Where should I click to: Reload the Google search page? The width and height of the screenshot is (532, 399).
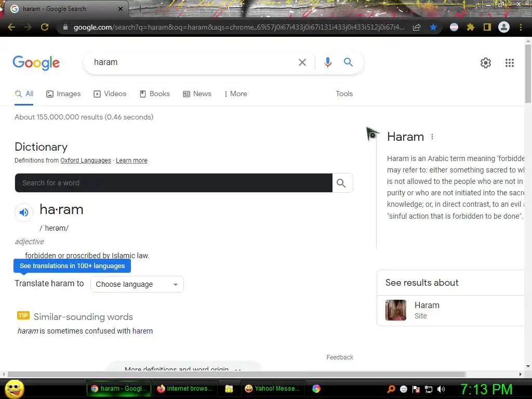(45, 27)
